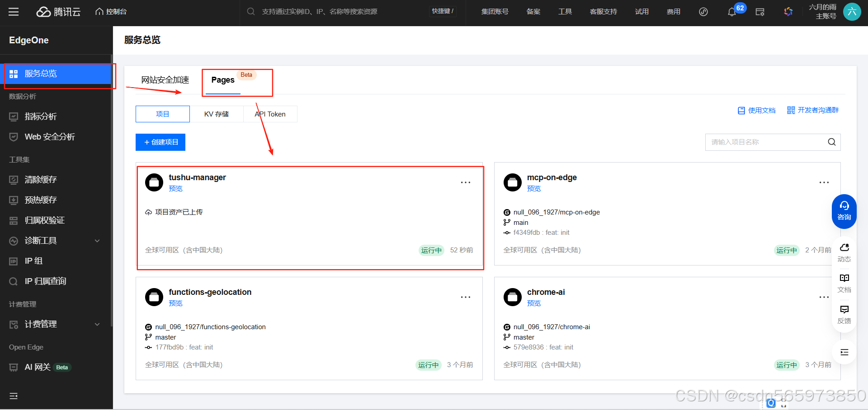Focus the global resource search field
Viewport: 868px width, 410px height.
tap(335, 12)
